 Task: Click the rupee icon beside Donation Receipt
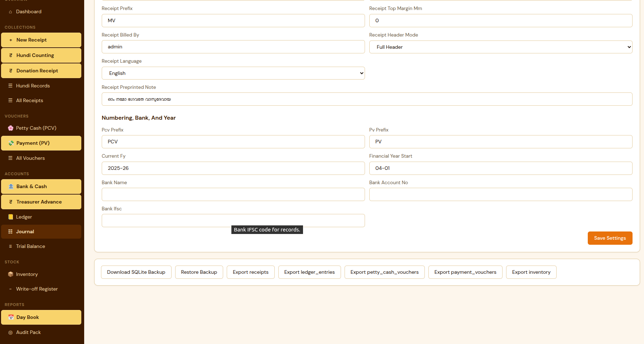click(x=11, y=71)
